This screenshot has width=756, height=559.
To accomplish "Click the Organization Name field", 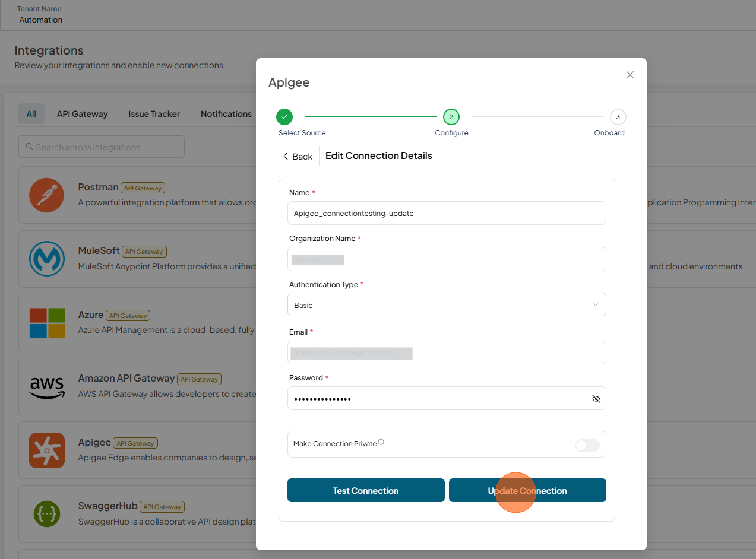I will point(447,259).
